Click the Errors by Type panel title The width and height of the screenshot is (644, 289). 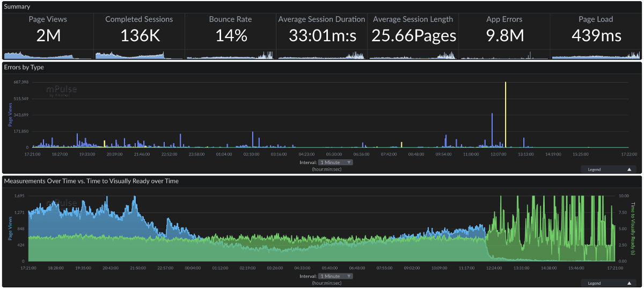24,68
